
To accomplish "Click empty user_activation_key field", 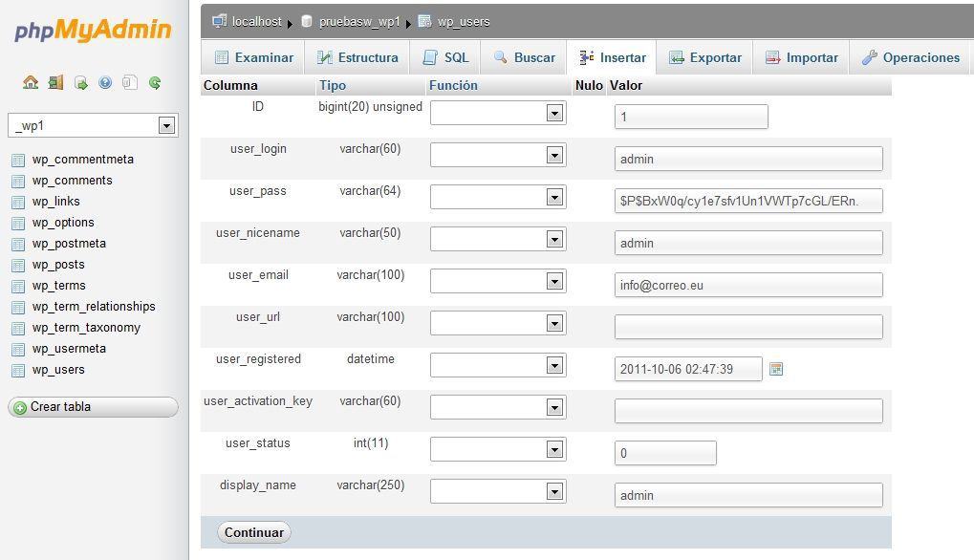I will click(x=748, y=411).
